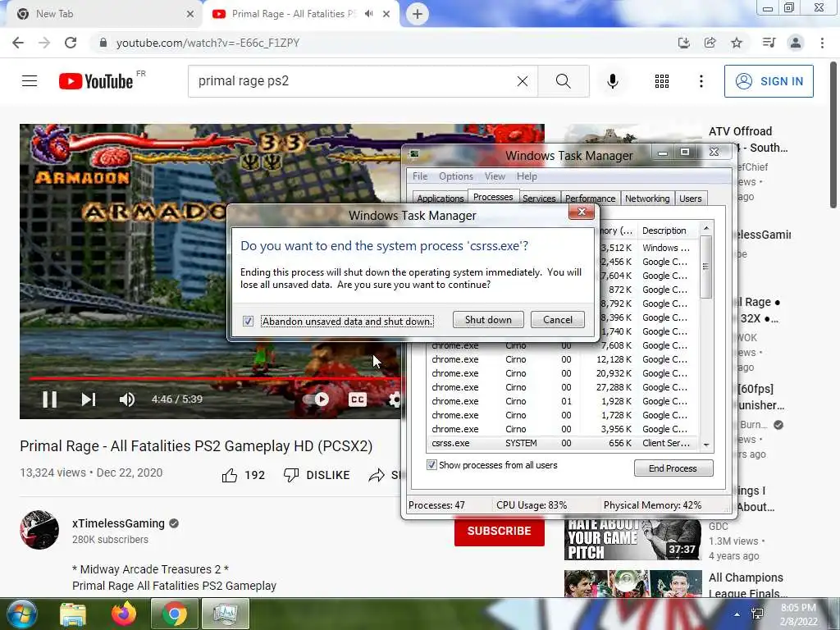
Task: Click the YouTube search magnifier button
Action: click(x=563, y=81)
